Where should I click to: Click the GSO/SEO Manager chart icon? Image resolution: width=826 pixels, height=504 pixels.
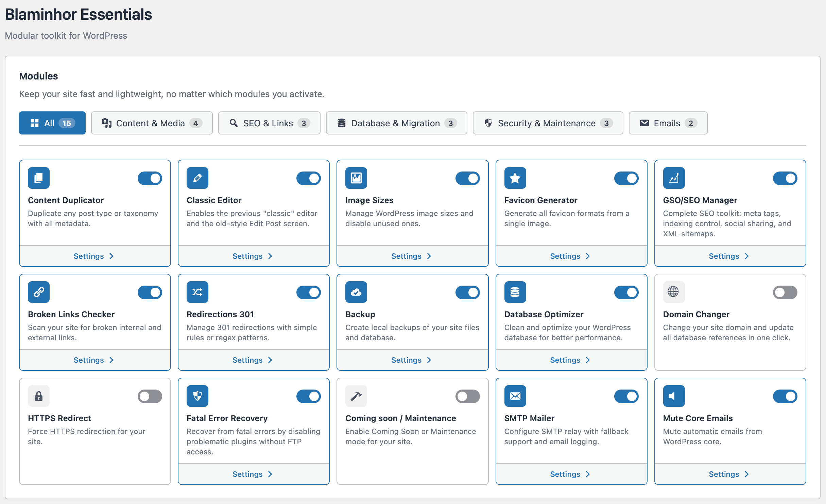pos(673,178)
